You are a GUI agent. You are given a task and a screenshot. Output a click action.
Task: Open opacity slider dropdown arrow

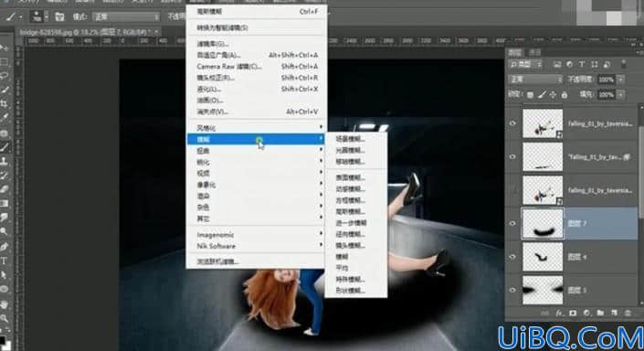pyautogui.click(x=621, y=80)
